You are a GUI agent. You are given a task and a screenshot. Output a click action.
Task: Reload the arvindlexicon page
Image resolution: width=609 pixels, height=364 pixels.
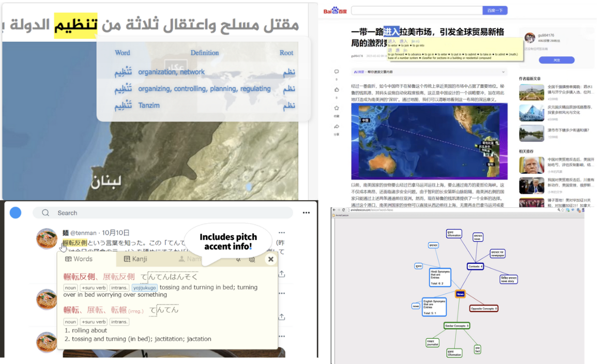coord(343,210)
